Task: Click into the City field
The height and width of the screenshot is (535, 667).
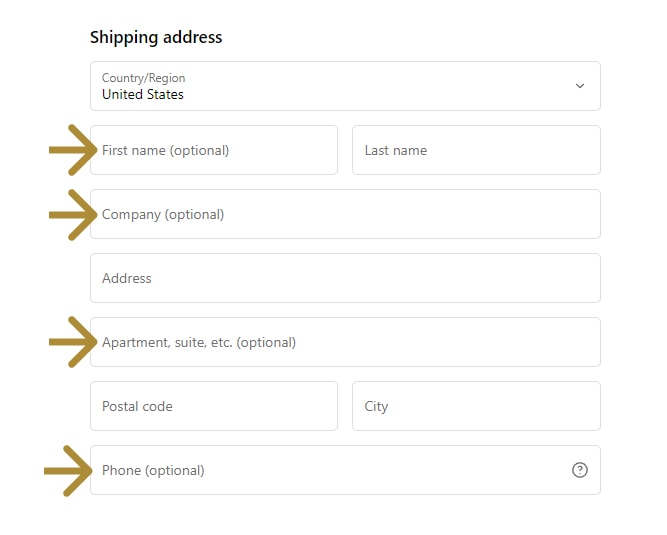Action: [476, 406]
